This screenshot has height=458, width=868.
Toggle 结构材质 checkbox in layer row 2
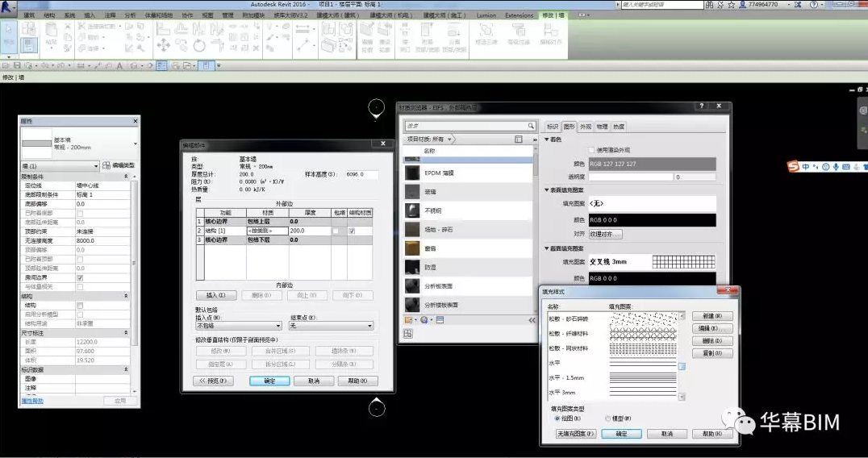click(352, 231)
